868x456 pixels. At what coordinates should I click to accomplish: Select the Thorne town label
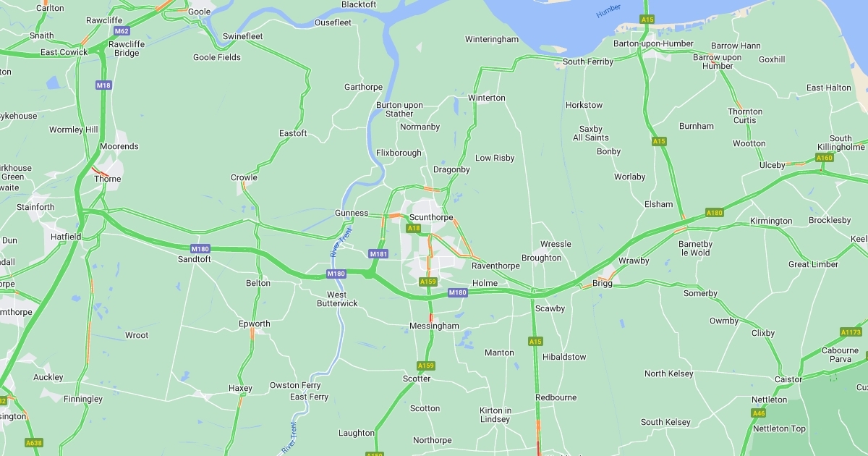click(x=107, y=179)
